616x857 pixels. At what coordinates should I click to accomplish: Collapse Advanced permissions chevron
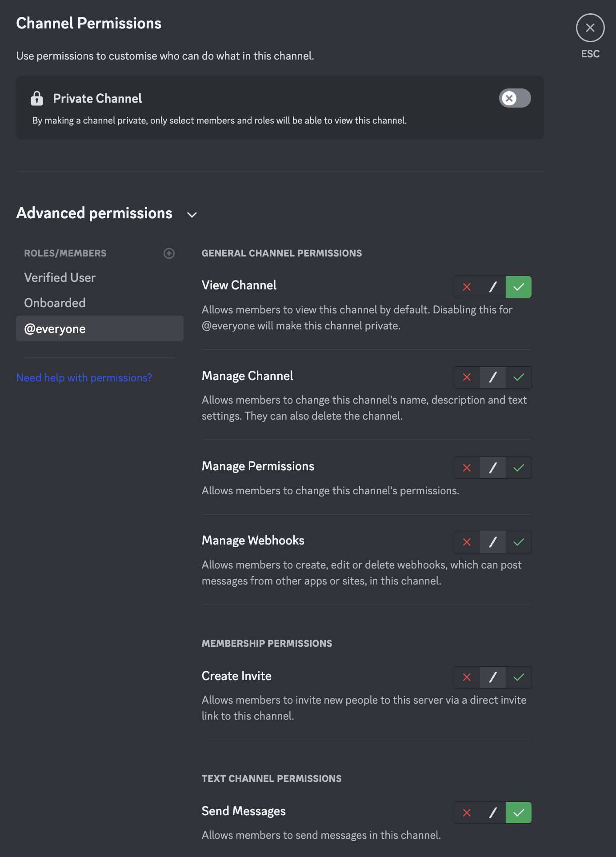pyautogui.click(x=192, y=215)
